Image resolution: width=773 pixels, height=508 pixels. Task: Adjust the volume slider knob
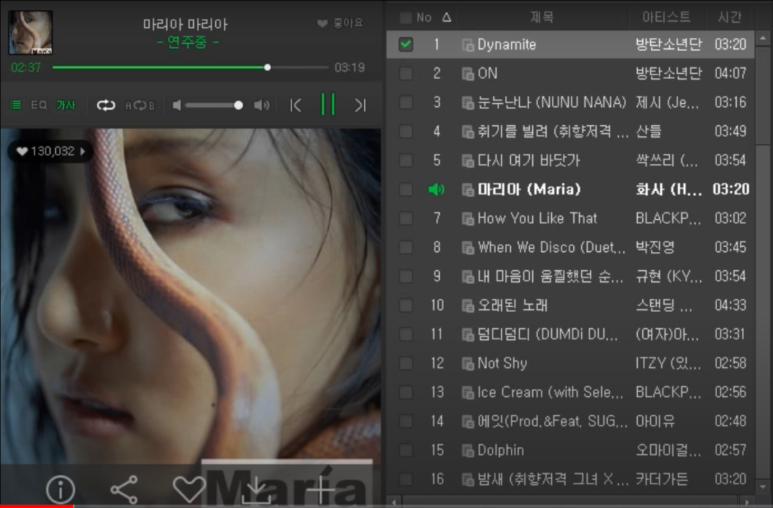[x=238, y=105]
